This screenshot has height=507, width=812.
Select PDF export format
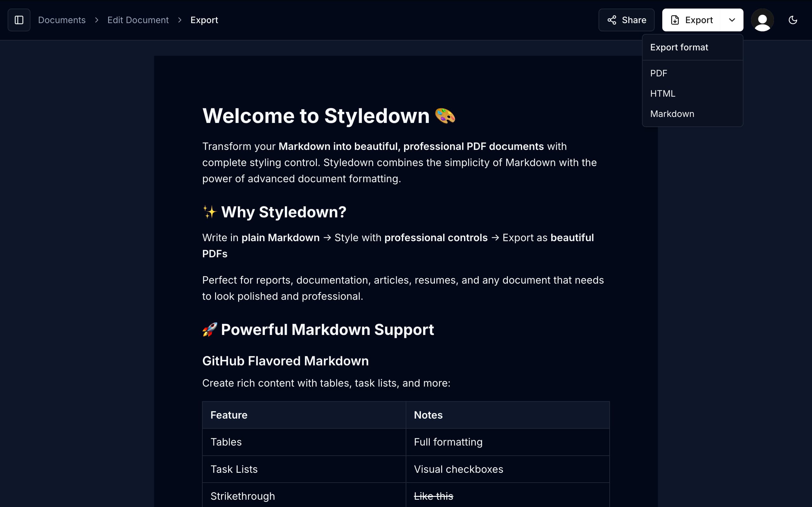(x=659, y=73)
